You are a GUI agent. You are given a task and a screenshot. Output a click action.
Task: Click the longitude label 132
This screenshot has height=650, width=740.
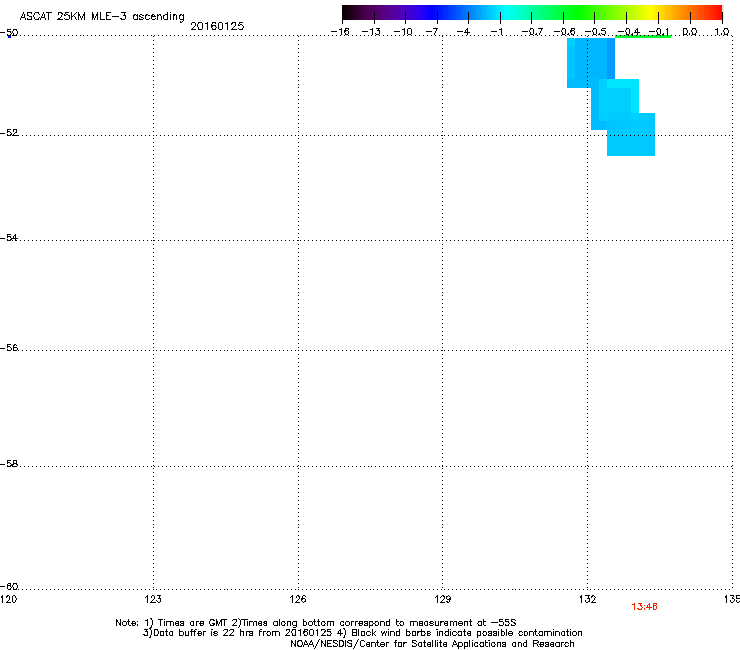[588, 599]
